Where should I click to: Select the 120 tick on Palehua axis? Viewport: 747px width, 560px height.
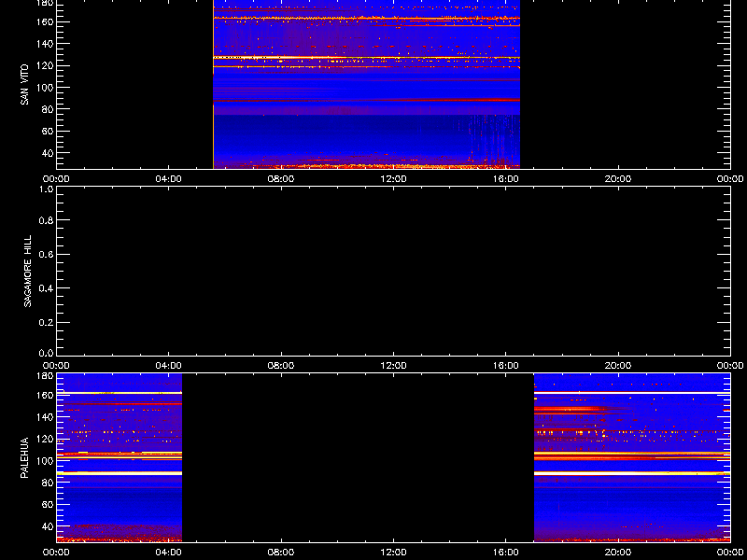tap(45, 439)
